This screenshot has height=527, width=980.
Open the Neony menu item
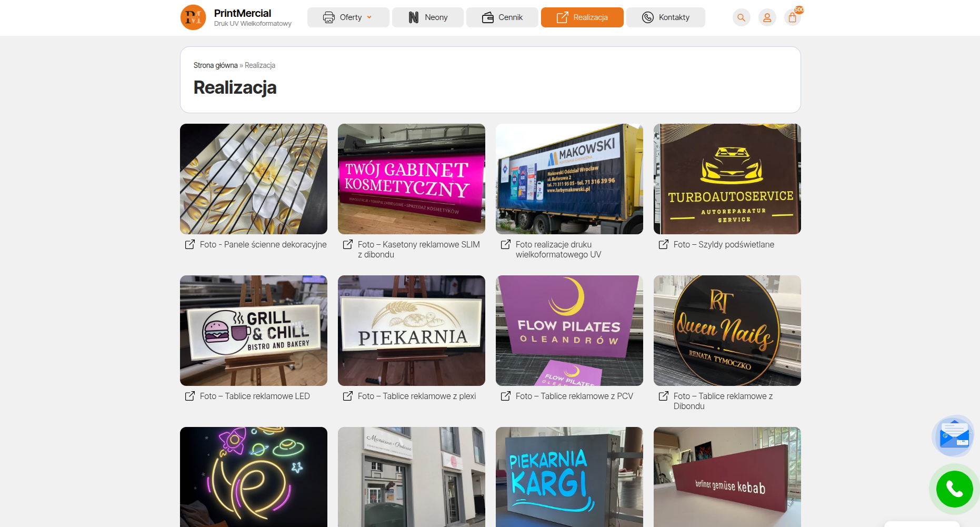coord(427,17)
